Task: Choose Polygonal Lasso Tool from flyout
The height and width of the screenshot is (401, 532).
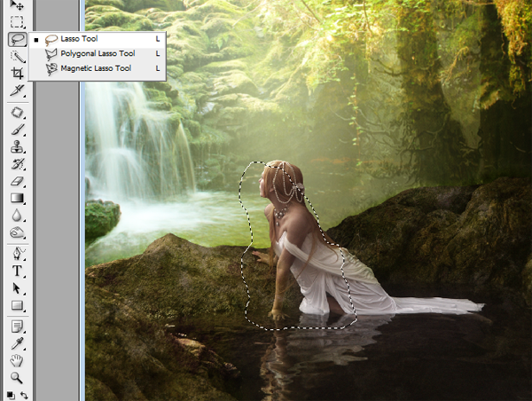Action: point(98,53)
